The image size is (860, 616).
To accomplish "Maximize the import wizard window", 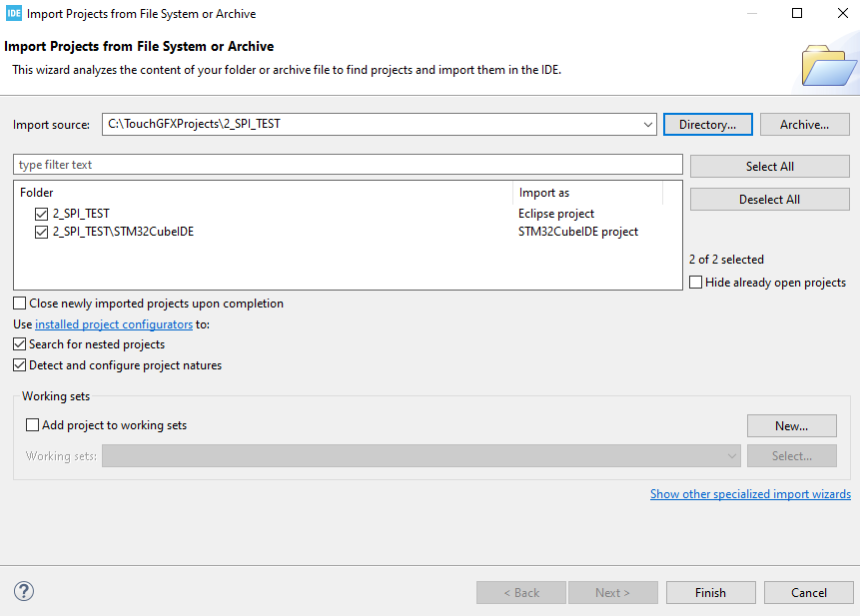I will point(797,14).
